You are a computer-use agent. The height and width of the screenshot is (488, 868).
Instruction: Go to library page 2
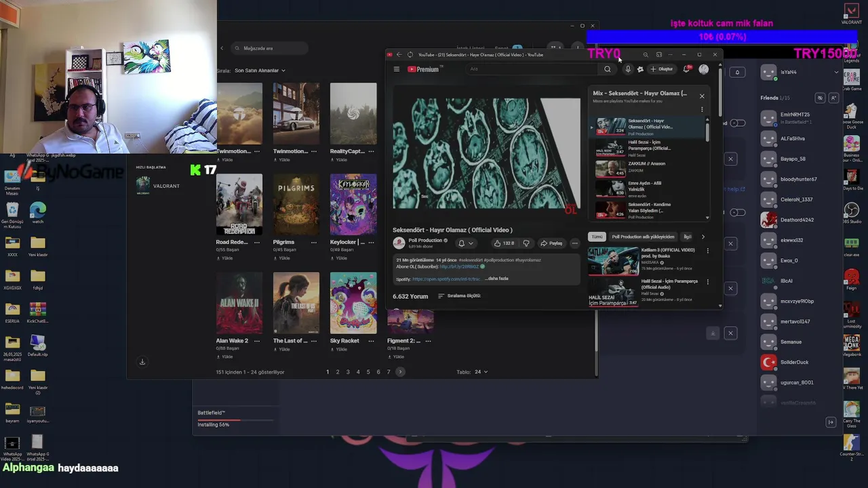338,372
